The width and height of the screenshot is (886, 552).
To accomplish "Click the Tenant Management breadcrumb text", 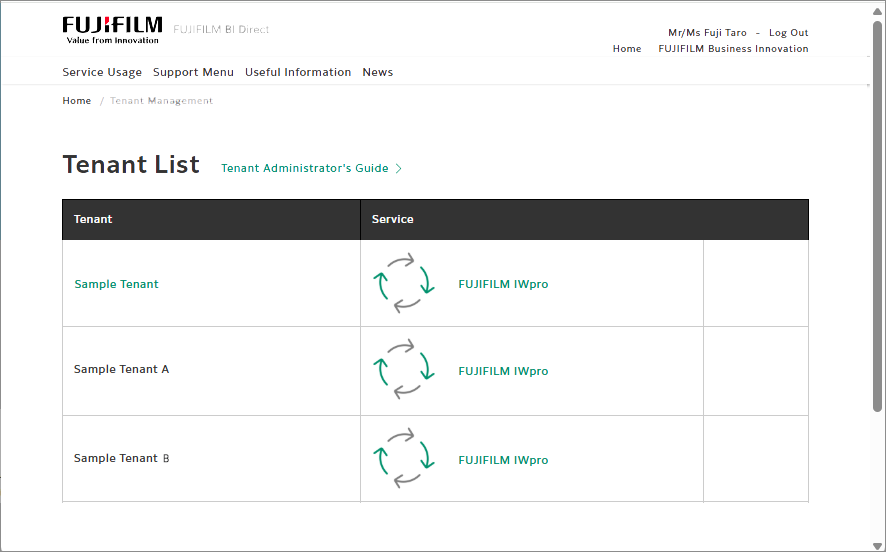I will (x=161, y=101).
